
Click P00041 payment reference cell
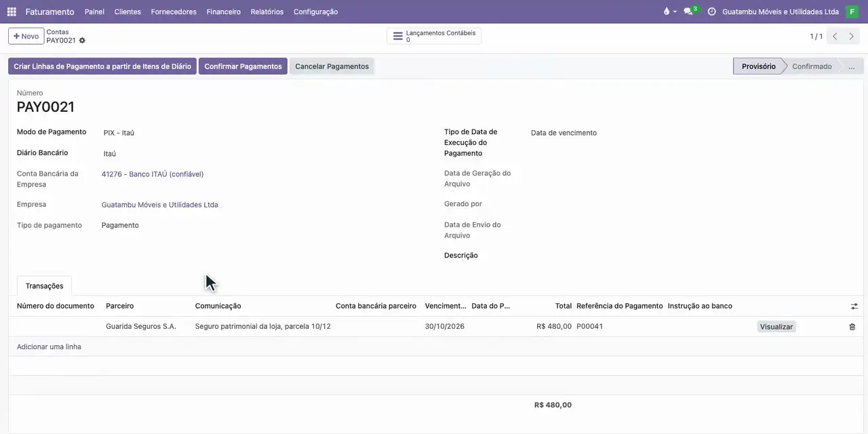pyautogui.click(x=590, y=327)
